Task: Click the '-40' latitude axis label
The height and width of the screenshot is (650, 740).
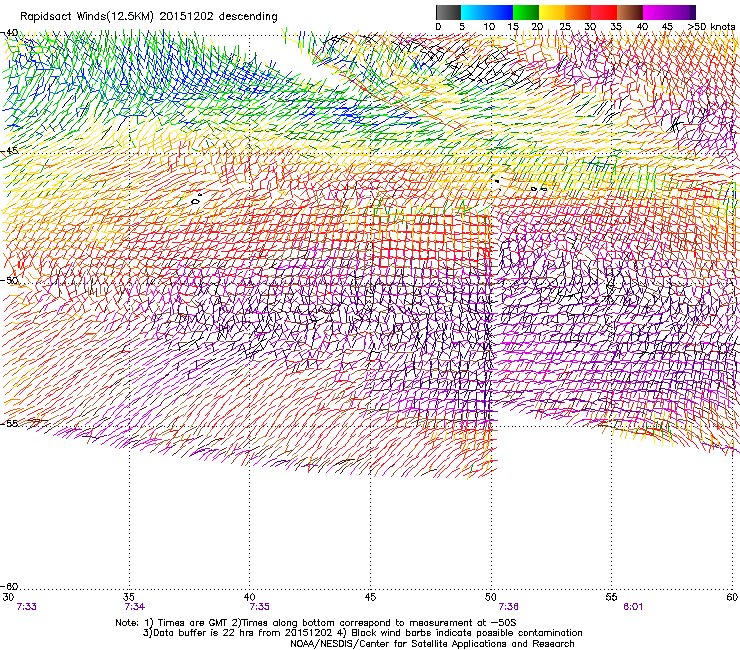Action: [x=10, y=33]
